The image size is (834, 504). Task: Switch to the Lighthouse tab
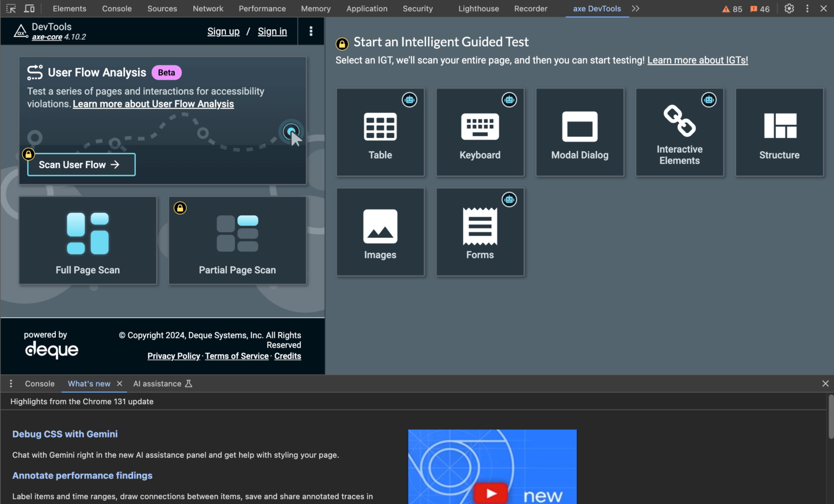click(478, 9)
